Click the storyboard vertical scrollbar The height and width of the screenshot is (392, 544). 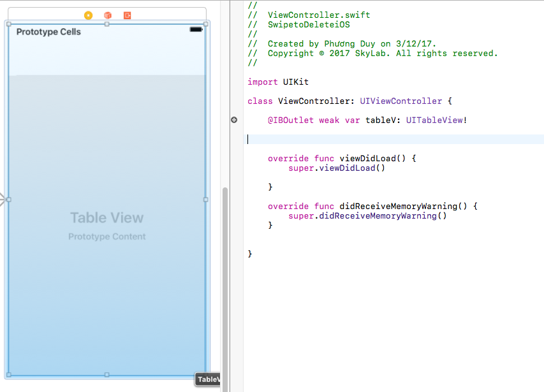coord(225,289)
